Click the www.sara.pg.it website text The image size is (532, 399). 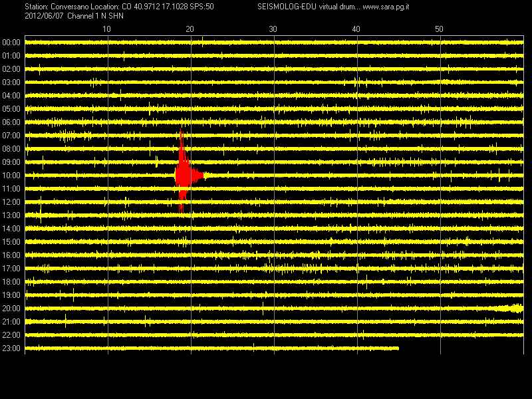point(386,7)
